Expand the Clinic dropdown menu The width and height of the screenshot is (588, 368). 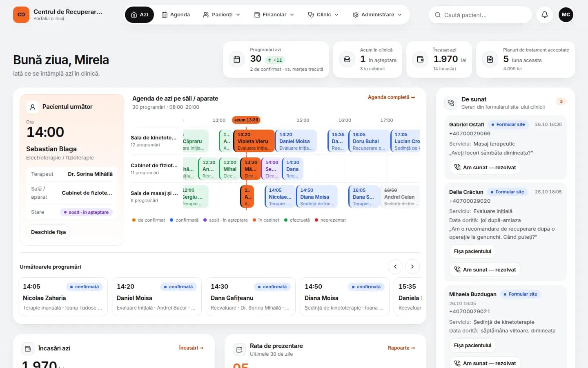(323, 15)
